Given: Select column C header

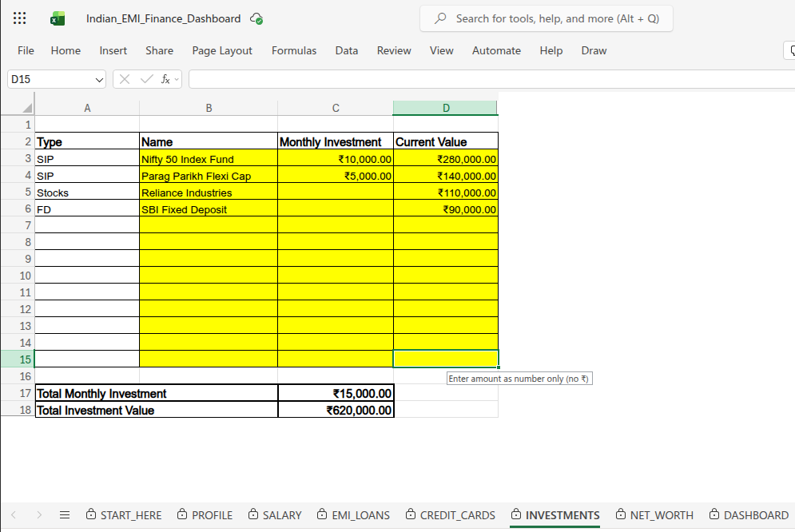Looking at the screenshot, I should pyautogui.click(x=336, y=108).
